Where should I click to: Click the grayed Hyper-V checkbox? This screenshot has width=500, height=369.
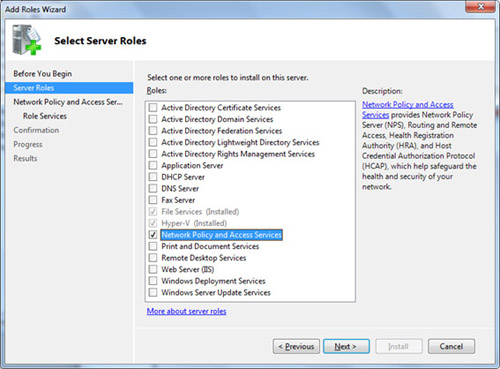[153, 223]
